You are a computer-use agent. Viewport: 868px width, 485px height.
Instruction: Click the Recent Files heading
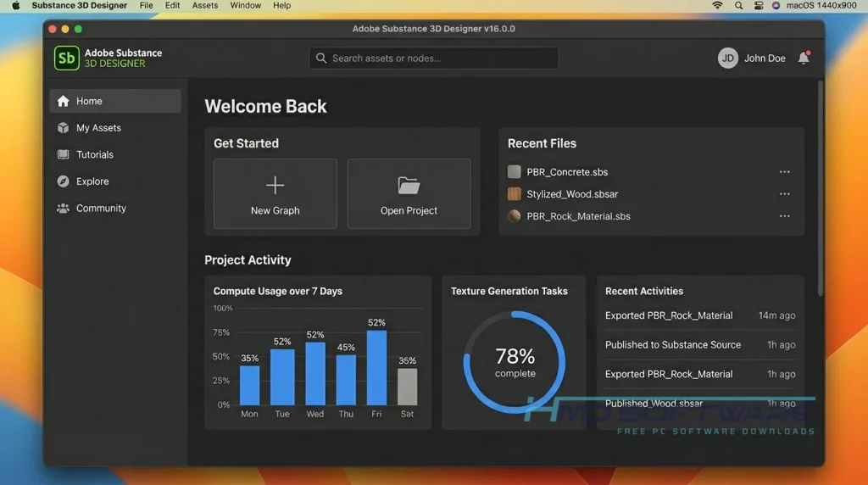542,143
